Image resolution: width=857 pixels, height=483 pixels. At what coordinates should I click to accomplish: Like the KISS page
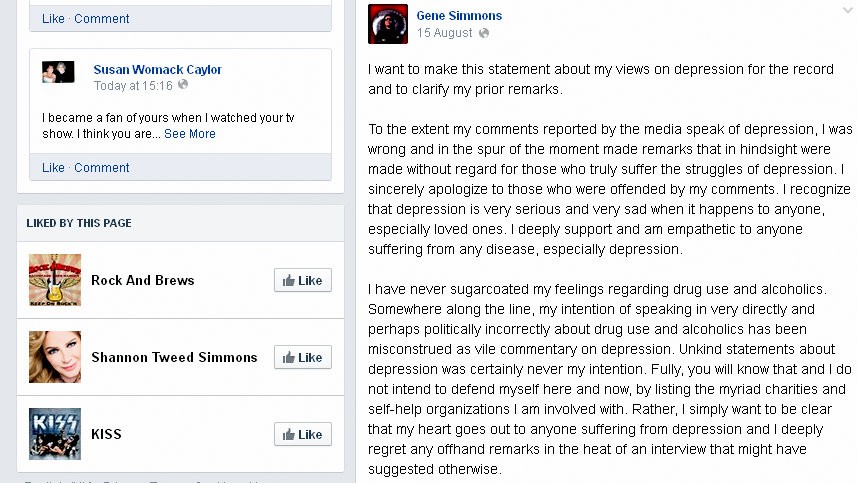[303, 434]
